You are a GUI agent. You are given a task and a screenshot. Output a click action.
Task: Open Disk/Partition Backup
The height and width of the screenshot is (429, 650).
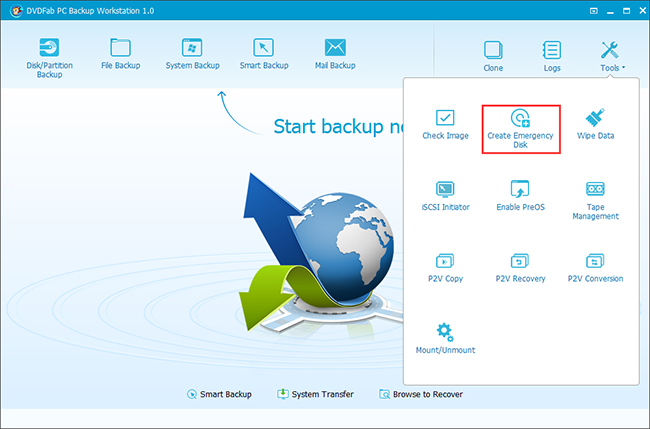point(49,58)
